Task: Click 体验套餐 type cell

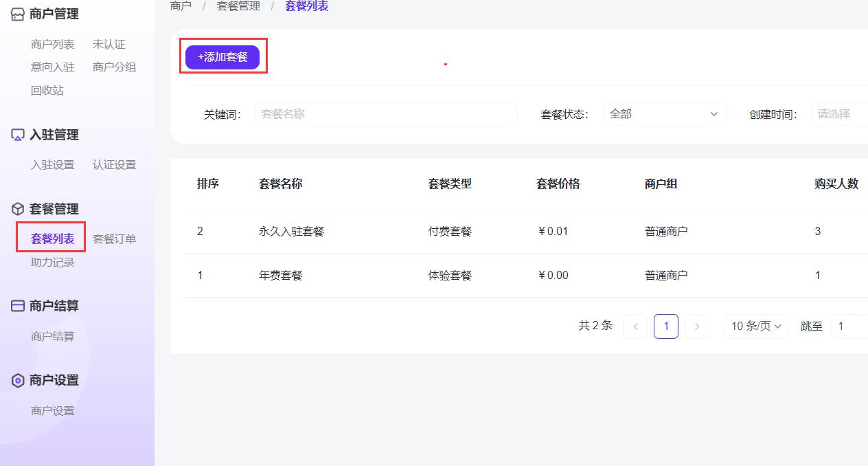Action: [450, 276]
